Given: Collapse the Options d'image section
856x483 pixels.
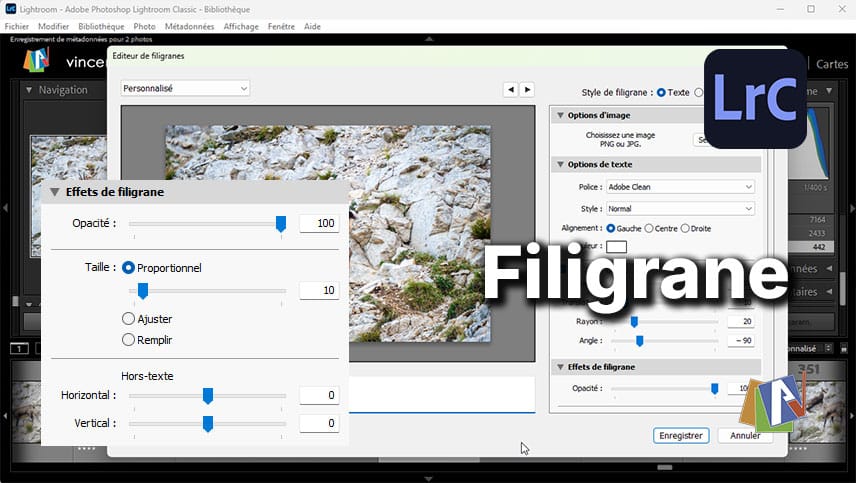Looking at the screenshot, I should click(560, 115).
